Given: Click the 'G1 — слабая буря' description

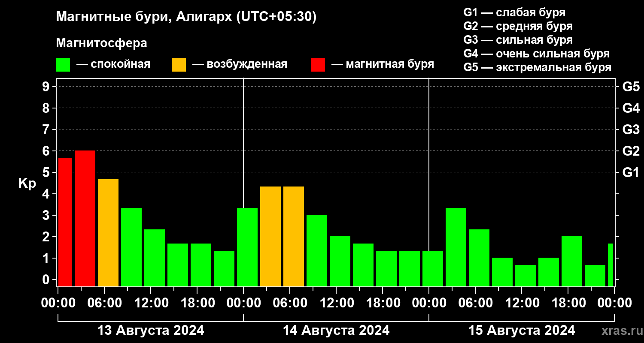Looking at the screenshot, I should coord(514,12).
